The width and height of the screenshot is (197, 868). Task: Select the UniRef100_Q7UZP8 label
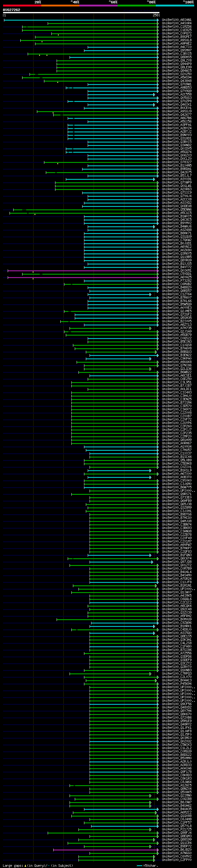177,101
